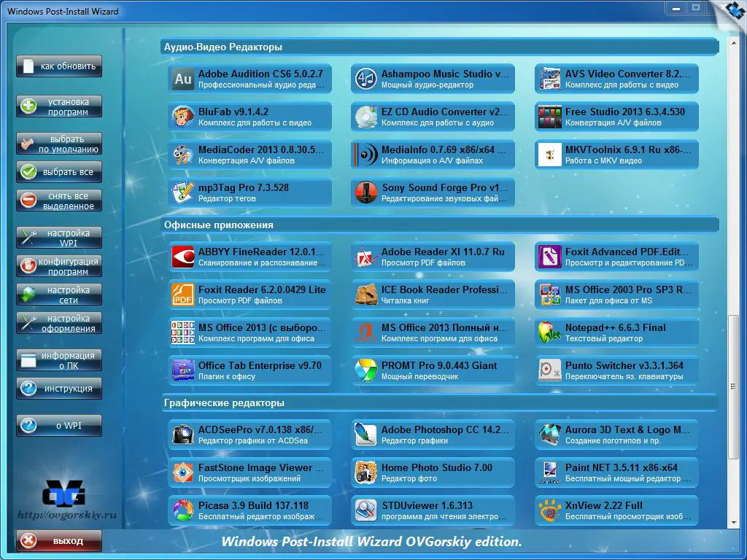Click 'выбрать по умолчанию' button

[x=59, y=144]
